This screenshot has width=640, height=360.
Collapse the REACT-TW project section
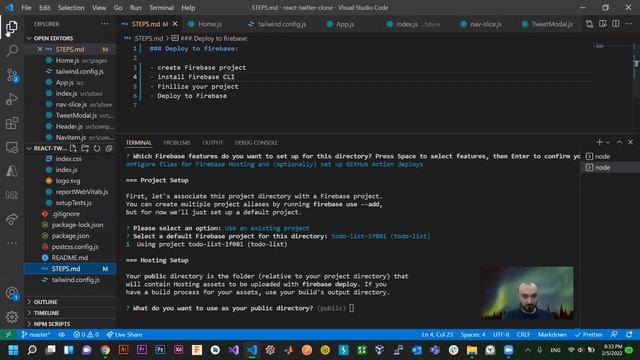point(46,148)
